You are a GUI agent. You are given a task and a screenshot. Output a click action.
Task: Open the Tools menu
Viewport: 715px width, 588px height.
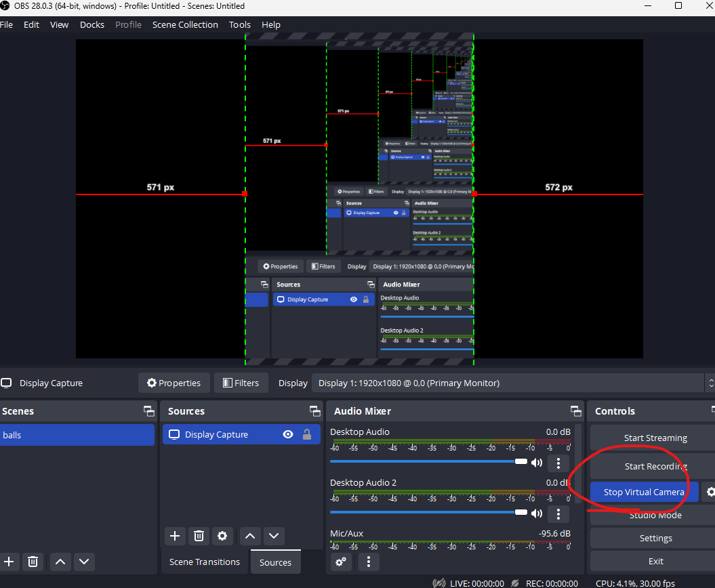240,24
